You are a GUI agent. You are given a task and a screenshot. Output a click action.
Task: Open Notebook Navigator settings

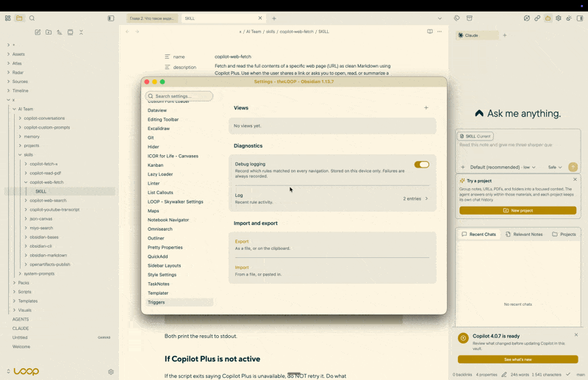click(168, 220)
